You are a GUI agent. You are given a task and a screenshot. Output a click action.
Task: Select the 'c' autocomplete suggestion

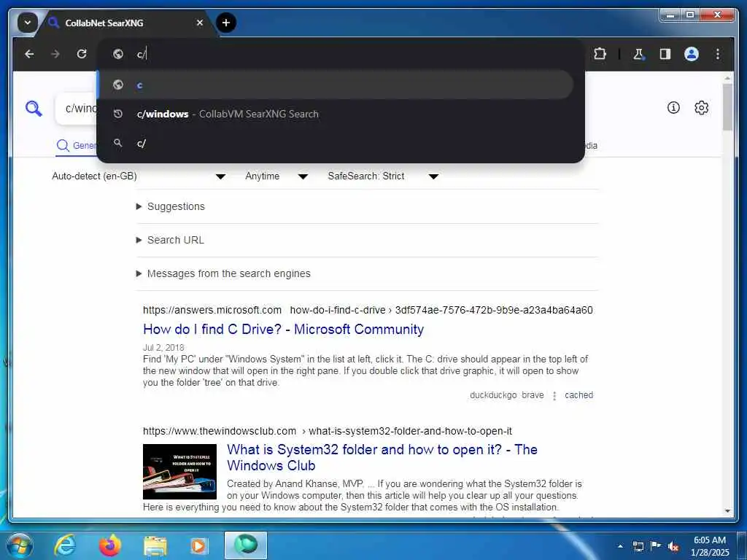pos(335,85)
